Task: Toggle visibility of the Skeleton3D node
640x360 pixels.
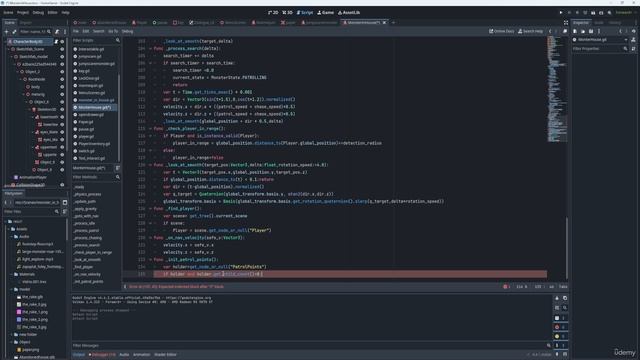Action: [x=62, y=109]
